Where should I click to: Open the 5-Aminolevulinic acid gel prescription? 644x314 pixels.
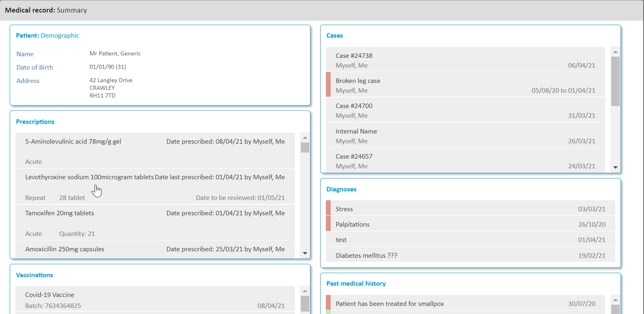[73, 142]
